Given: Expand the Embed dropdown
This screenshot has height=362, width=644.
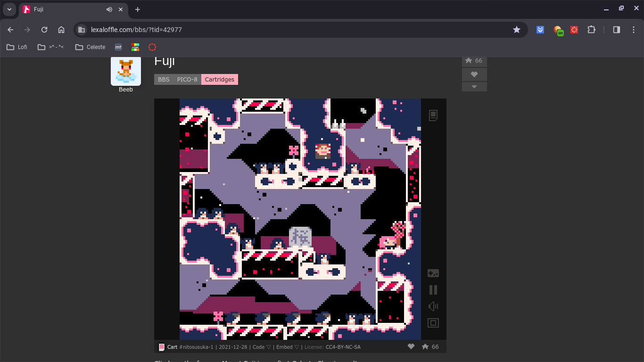Looking at the screenshot, I should coord(287,347).
